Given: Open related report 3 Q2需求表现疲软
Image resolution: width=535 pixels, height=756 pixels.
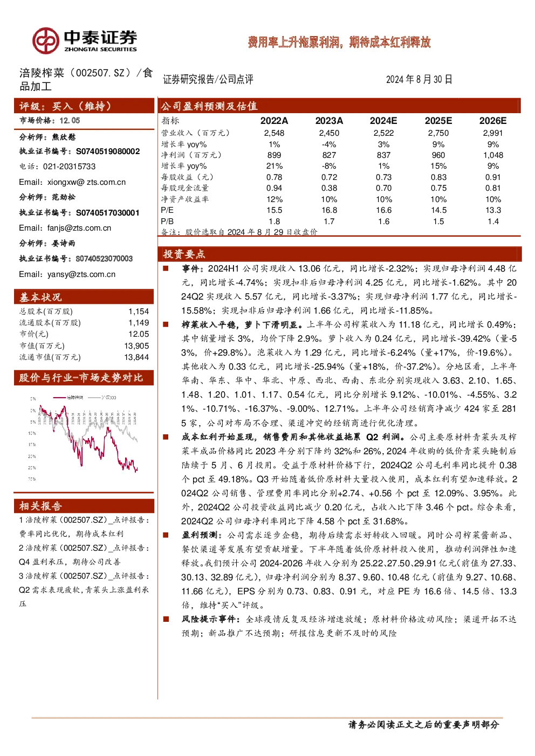Looking at the screenshot, I should 84,590.
